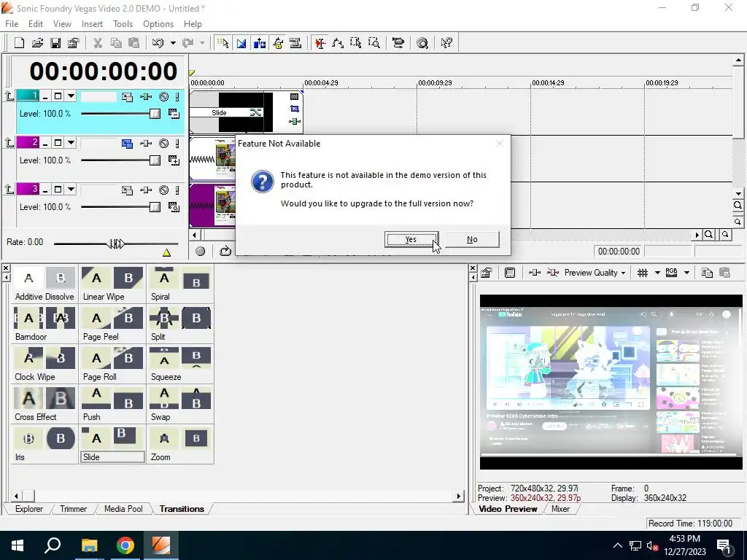Select the Zoom edit tool icon
Viewport: 747px width, 560px height.
[x=374, y=43]
